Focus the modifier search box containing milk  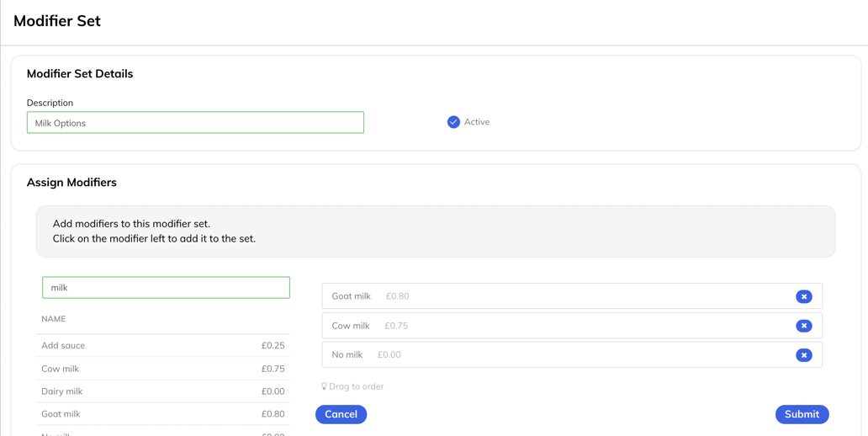[x=166, y=288]
